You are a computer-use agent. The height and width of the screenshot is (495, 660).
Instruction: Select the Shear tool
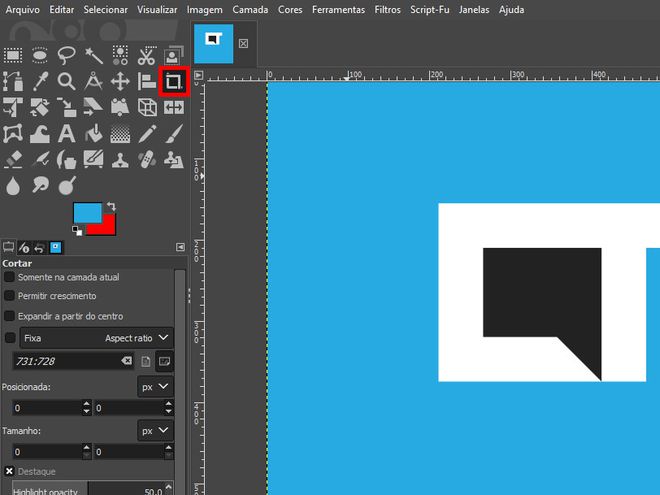pos(93,107)
